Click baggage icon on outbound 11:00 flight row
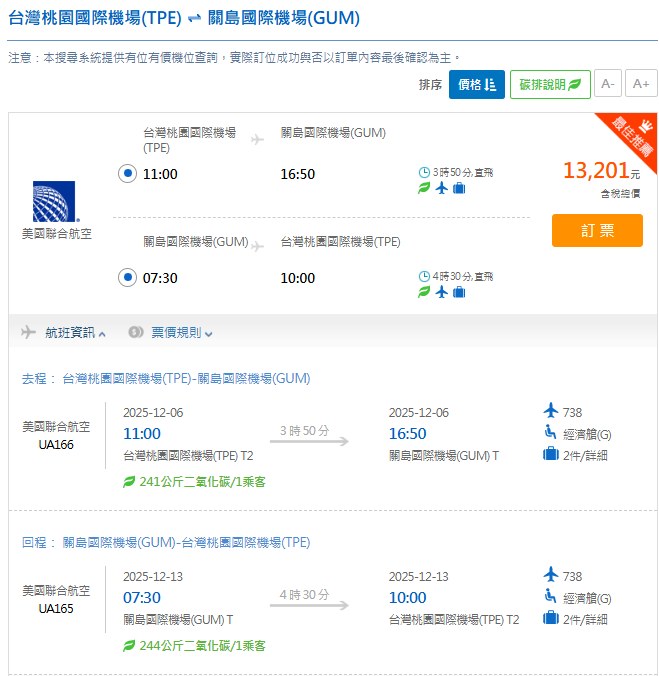The width and height of the screenshot is (659, 676). click(x=459, y=188)
